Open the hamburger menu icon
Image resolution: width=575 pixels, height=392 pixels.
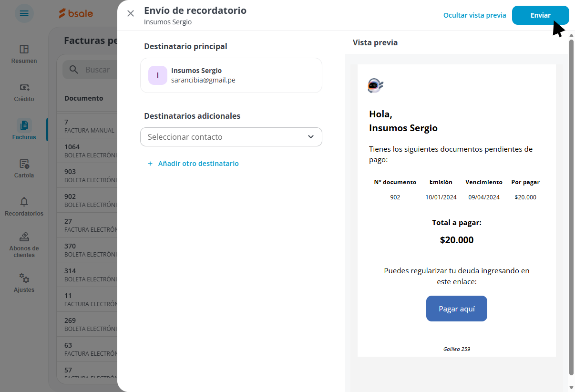[x=24, y=13]
